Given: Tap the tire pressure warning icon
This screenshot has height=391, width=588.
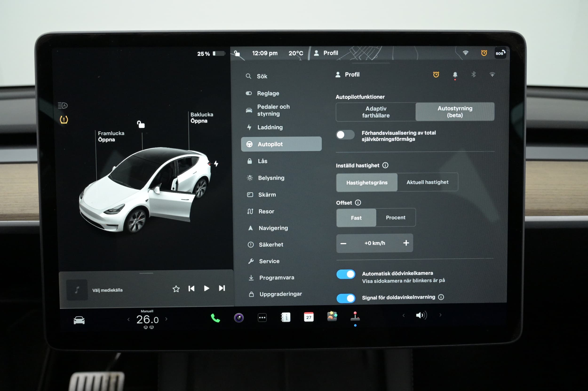Looking at the screenshot, I should (64, 120).
